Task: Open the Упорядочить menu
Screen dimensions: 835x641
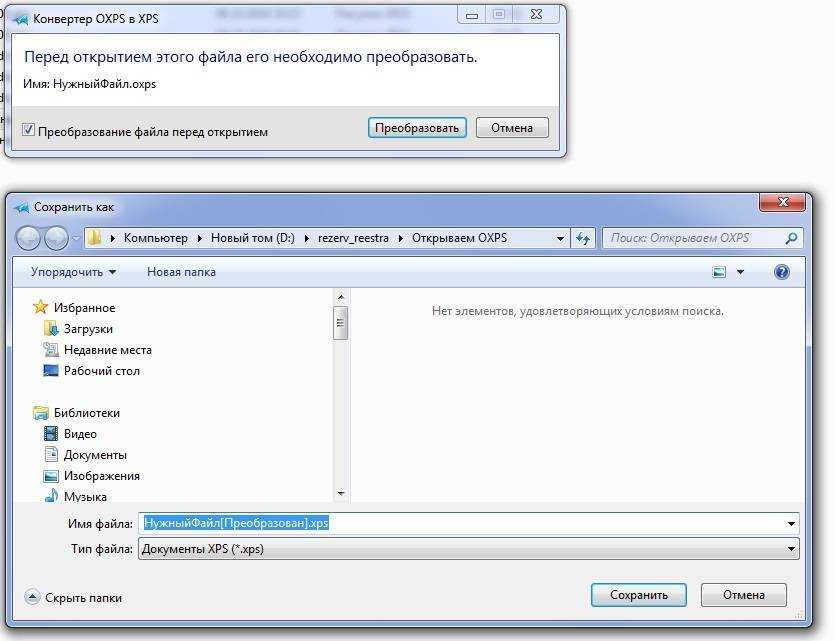Action: coord(73,272)
